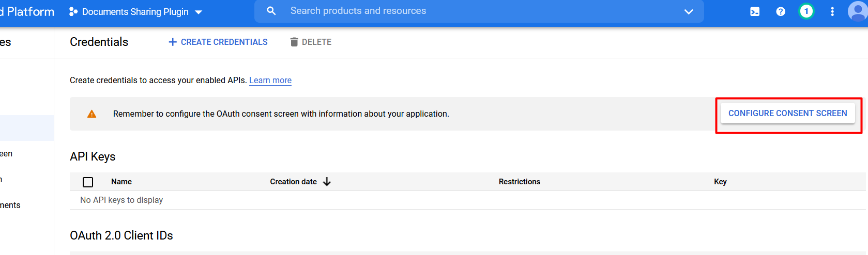Viewport: 868px width, 255px height.
Task: View the notifications badge showing 1
Action: [x=806, y=11]
